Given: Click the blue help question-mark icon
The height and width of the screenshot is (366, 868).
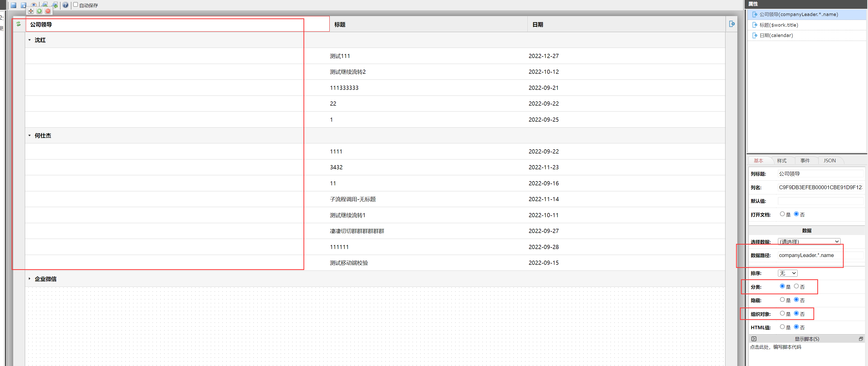Looking at the screenshot, I should click(x=65, y=5).
